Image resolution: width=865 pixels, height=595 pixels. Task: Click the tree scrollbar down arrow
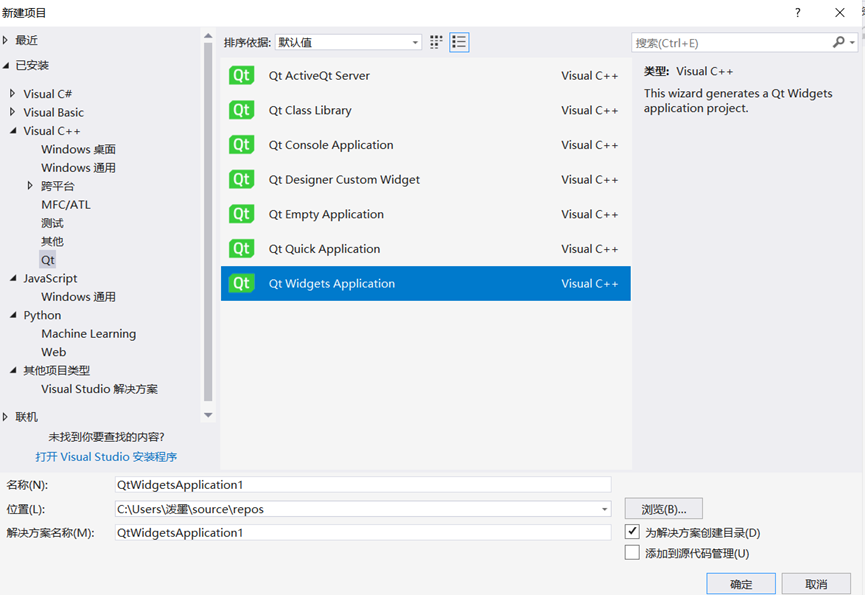[x=208, y=415]
